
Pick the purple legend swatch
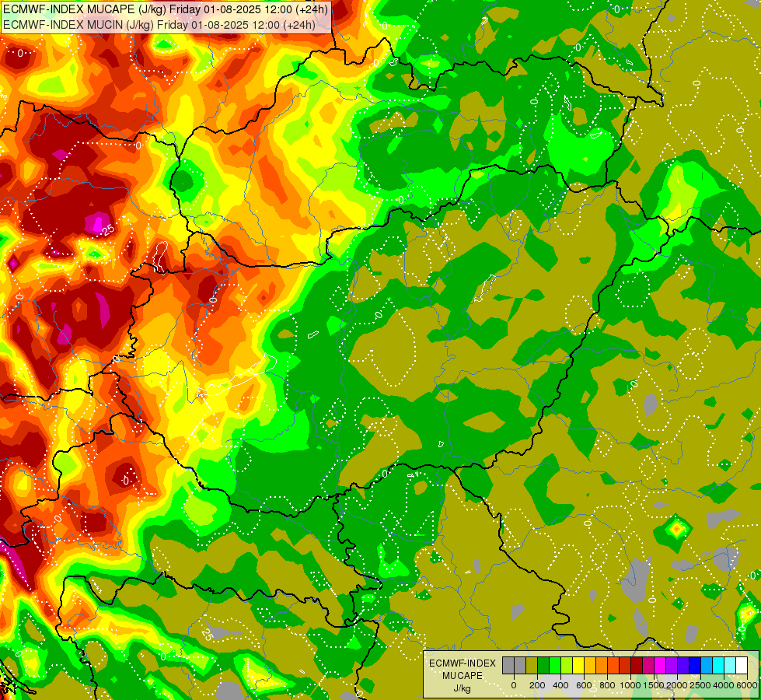click(672, 665)
